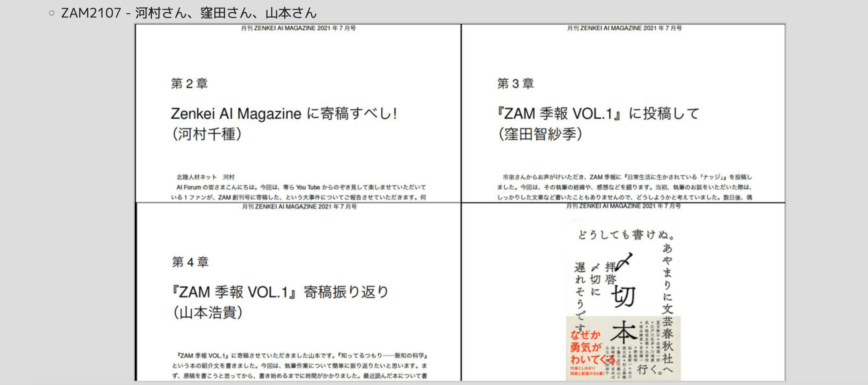Click the title Zenkei AI Magazine に寄稿すべし!
This screenshot has width=868, height=385.
point(284,113)
